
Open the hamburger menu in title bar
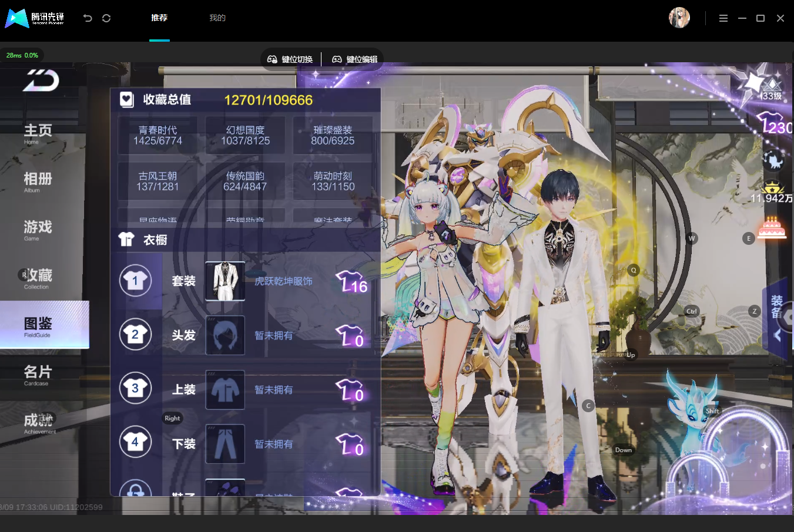click(723, 18)
